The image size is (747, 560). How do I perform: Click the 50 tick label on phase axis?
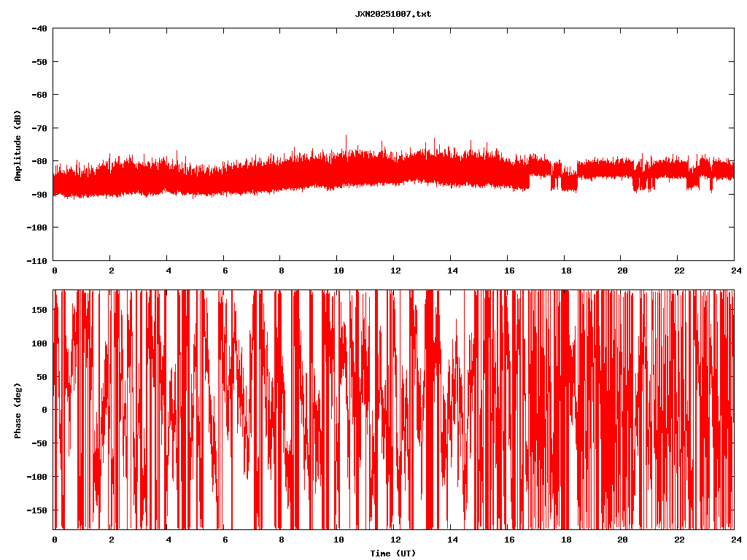pos(42,376)
